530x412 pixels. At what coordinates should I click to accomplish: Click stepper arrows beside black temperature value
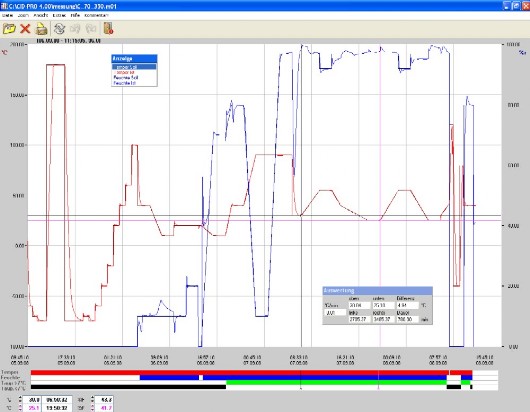(x=20, y=400)
